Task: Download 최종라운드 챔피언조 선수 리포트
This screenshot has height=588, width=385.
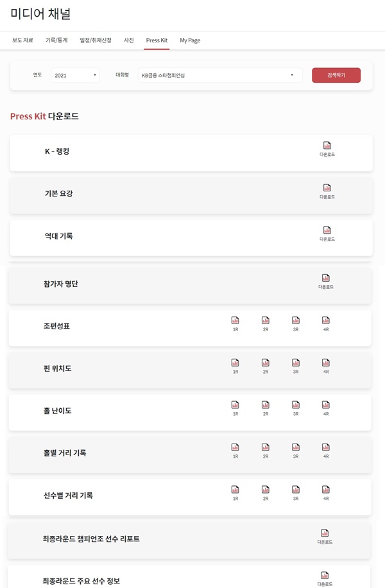Action: [x=325, y=536]
